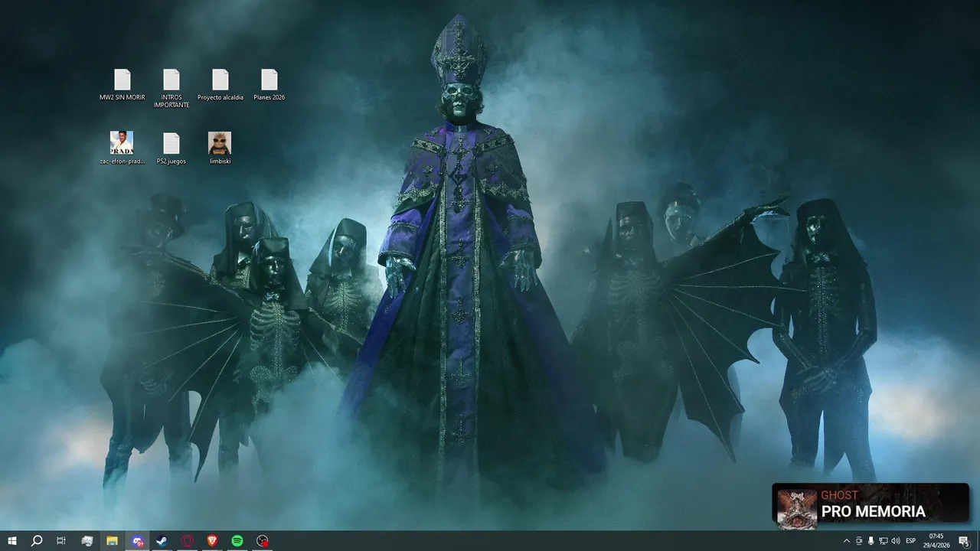Open Action Center with 5 notifications
This screenshot has height=551, width=980.
[x=964, y=541]
